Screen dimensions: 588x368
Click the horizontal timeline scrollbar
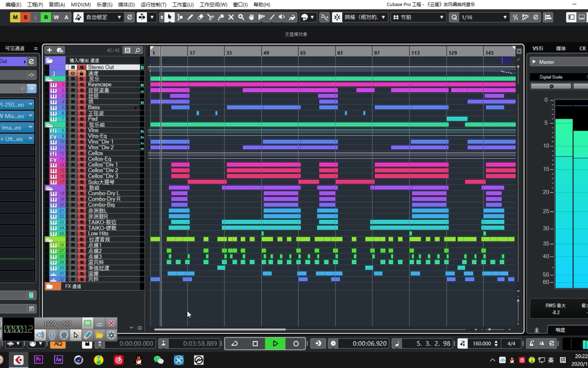[220, 329]
